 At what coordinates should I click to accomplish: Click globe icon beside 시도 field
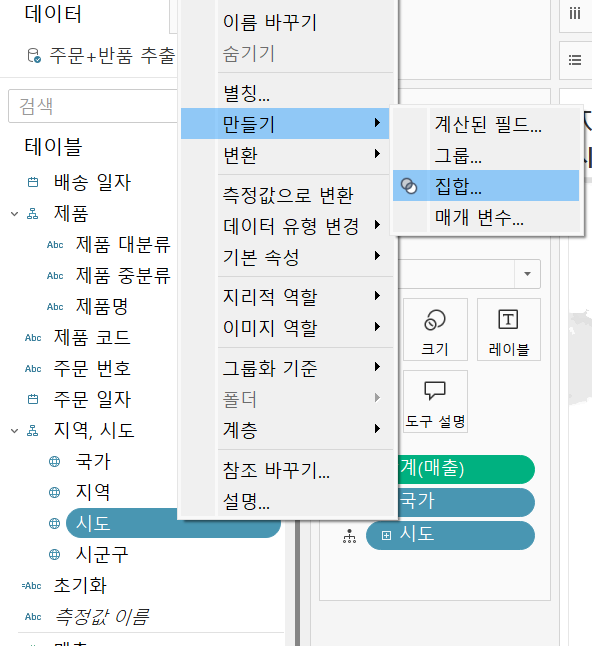pos(54,523)
